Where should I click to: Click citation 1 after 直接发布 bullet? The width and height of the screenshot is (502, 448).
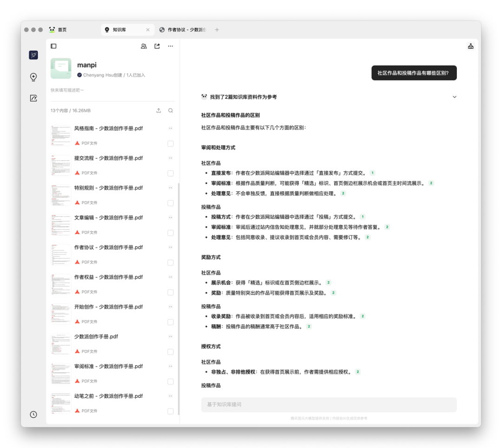point(372,173)
